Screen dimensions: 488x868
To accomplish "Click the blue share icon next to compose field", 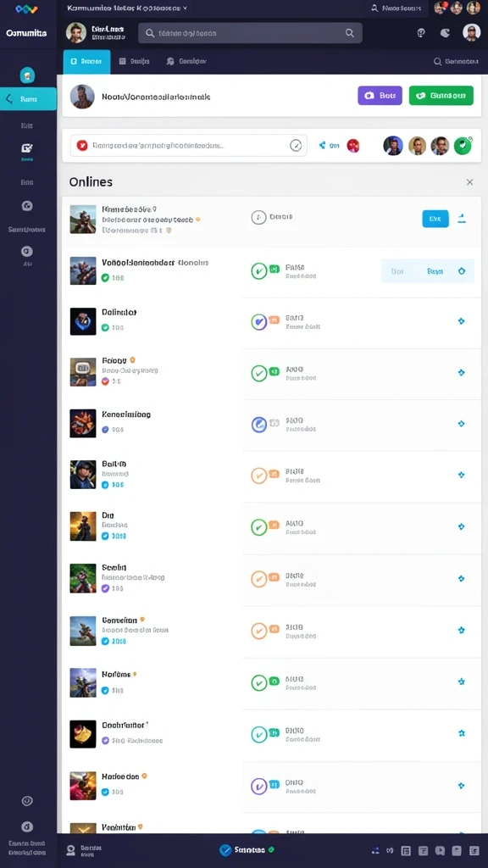I will [x=322, y=146].
